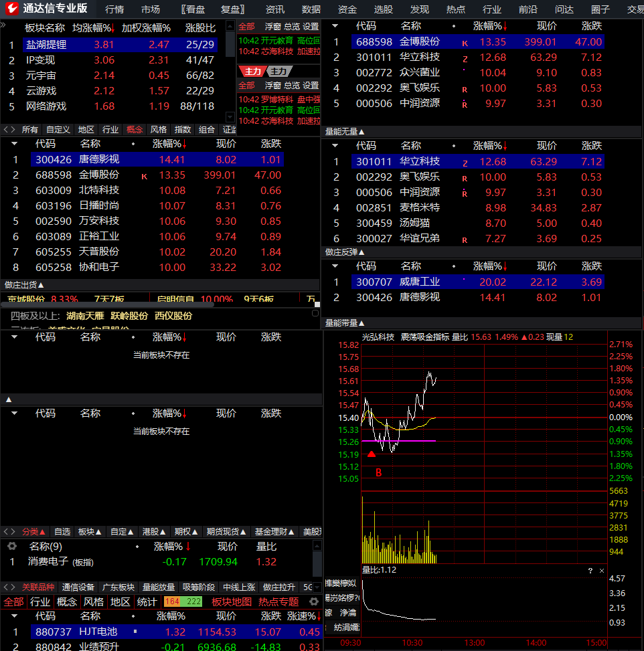Select the 威唐工业 stock row
This screenshot has height=651, width=644.
478,282
